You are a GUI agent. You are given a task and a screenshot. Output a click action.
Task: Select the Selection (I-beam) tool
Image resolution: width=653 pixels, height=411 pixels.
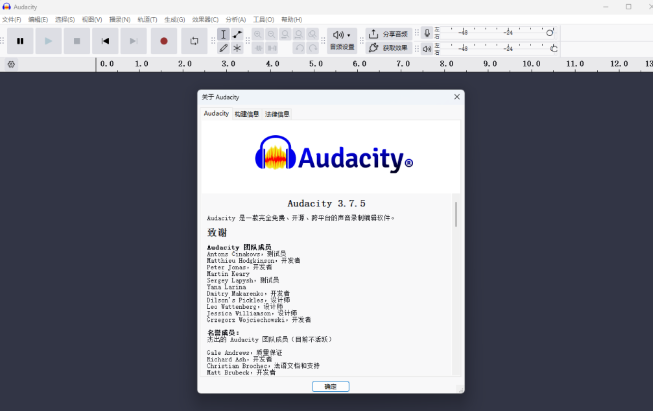coord(223,34)
